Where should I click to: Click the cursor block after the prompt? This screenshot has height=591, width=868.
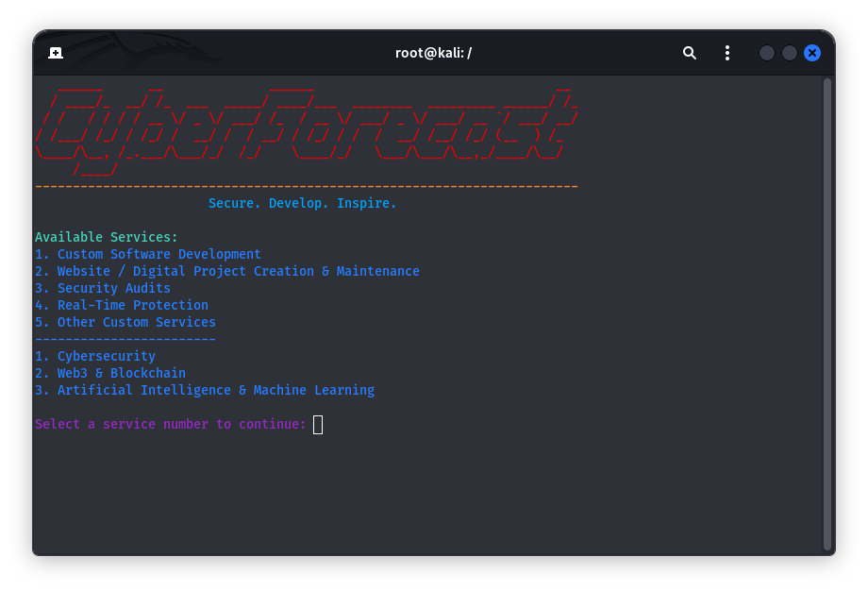318,425
